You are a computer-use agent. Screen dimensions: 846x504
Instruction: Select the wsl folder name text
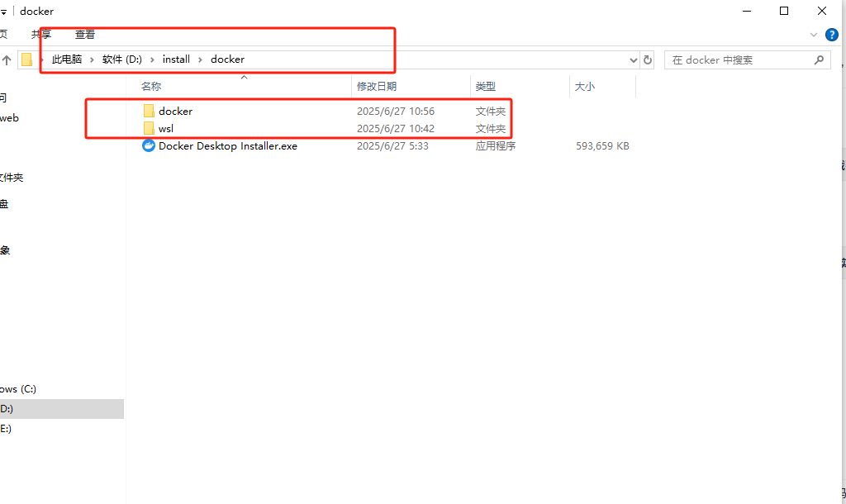[x=165, y=128]
